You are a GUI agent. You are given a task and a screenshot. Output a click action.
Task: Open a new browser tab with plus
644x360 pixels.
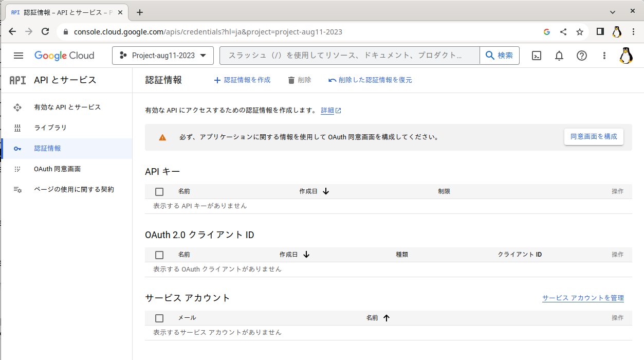(140, 12)
